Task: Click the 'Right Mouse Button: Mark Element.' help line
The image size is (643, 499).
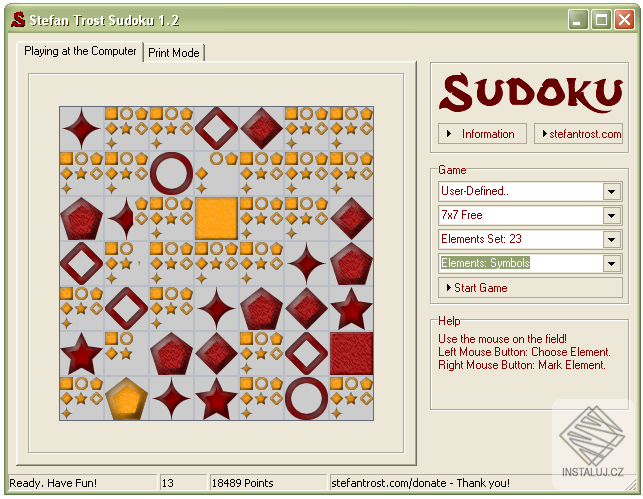Action: tap(522, 365)
